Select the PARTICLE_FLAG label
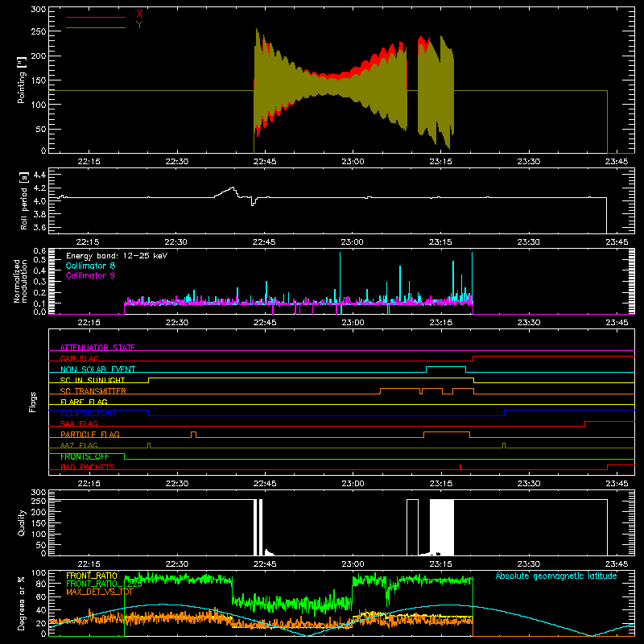This screenshot has height=644, width=644. click(90, 434)
